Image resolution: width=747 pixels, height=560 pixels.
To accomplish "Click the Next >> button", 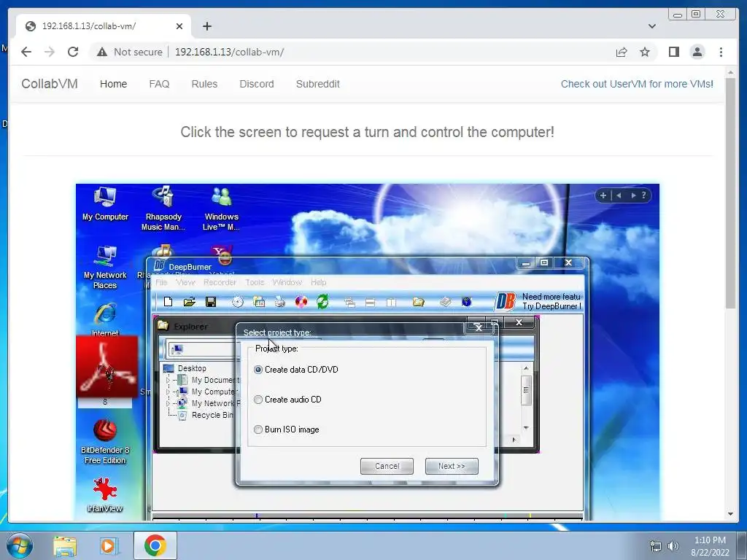I will click(452, 466).
